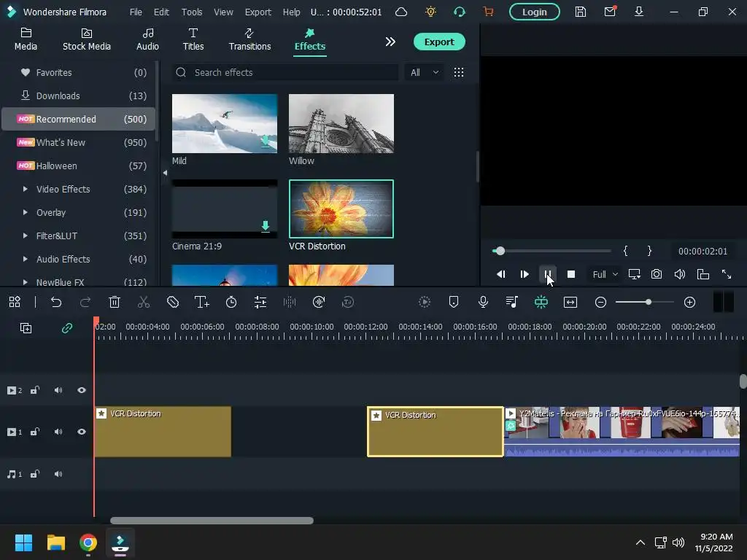Mute video track 2 audio

tap(58, 390)
